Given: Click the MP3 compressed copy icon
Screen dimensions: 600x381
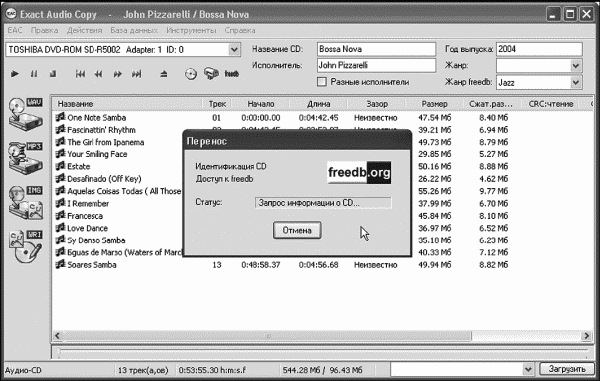Looking at the screenshot, I should [x=25, y=158].
